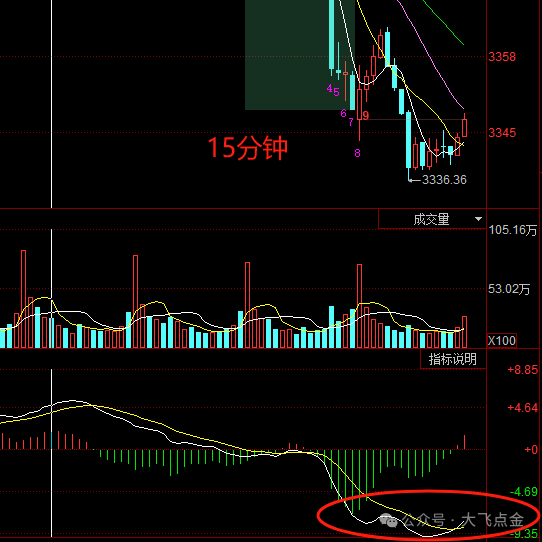Click the +4.64 MACD axis value
The width and height of the screenshot is (542, 542).
tap(523, 408)
